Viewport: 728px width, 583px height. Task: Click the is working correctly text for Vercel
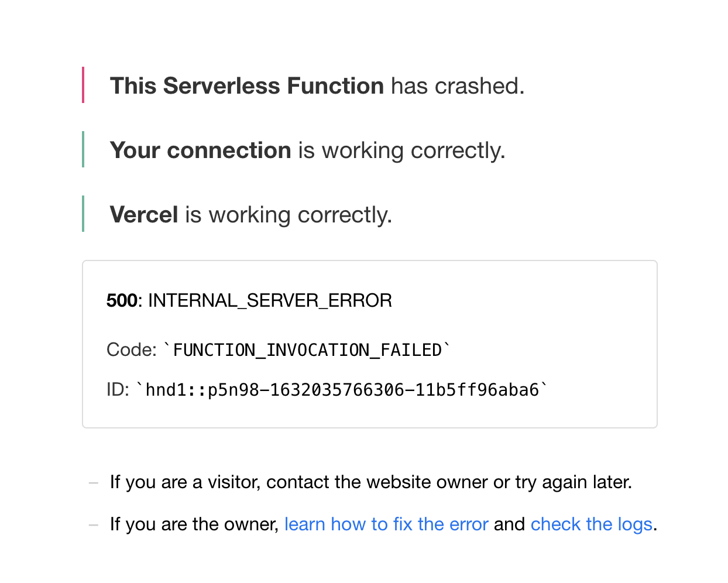[x=290, y=214]
